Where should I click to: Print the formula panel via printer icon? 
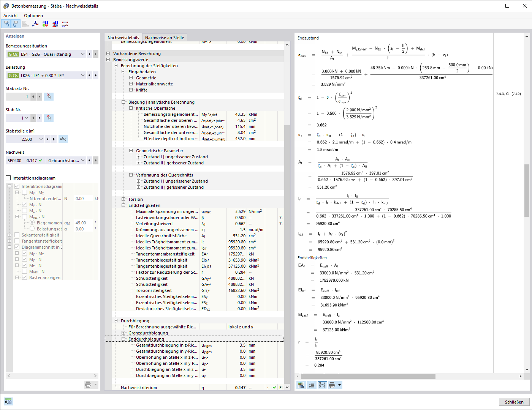tap(332, 385)
